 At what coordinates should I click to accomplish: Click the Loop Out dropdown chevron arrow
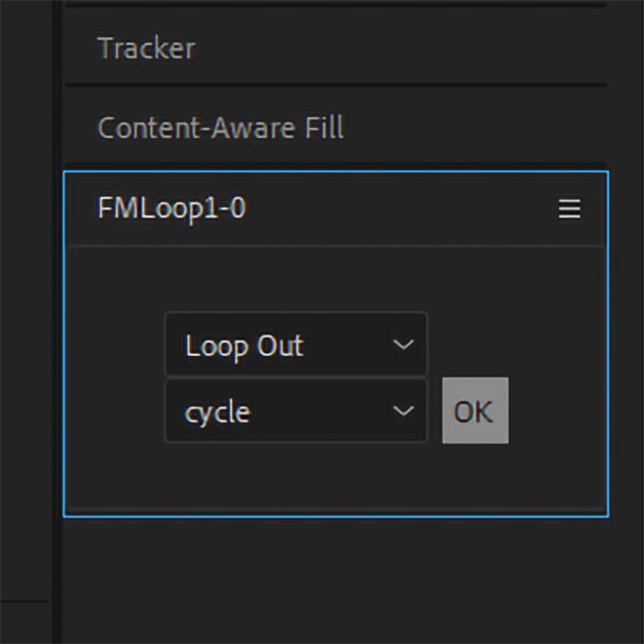(x=403, y=345)
